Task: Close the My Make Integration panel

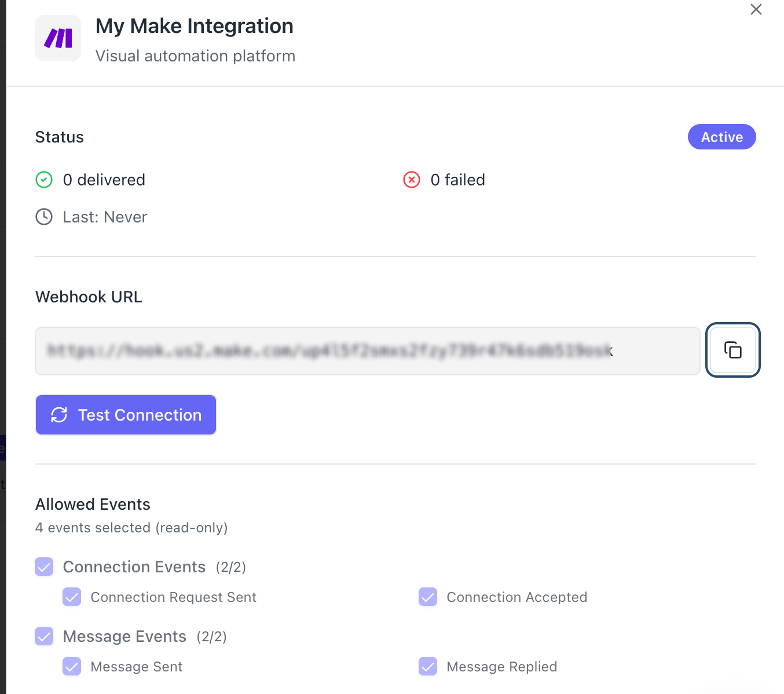Action: click(x=756, y=10)
